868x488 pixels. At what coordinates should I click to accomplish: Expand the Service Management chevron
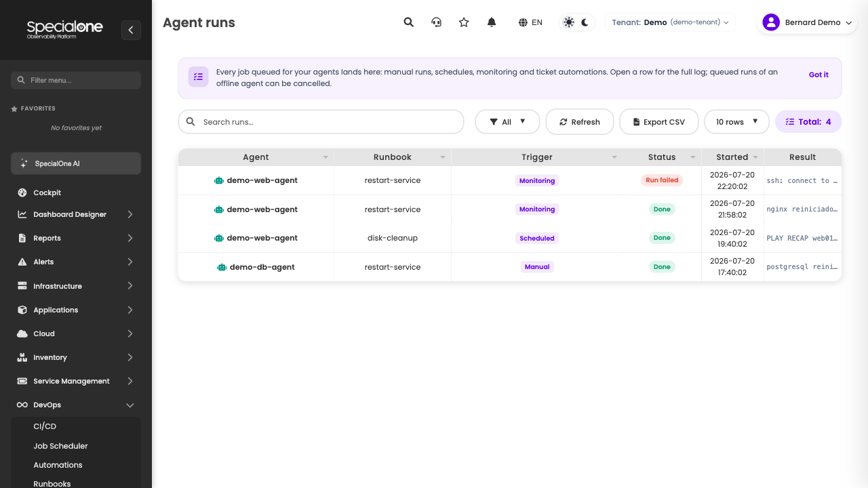(130, 381)
